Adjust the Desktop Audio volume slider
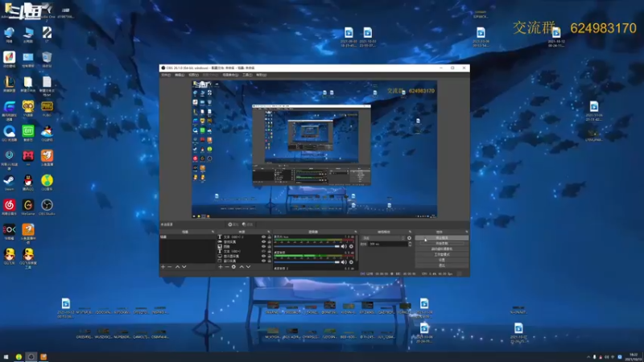This screenshot has width=644, height=362. click(307, 262)
